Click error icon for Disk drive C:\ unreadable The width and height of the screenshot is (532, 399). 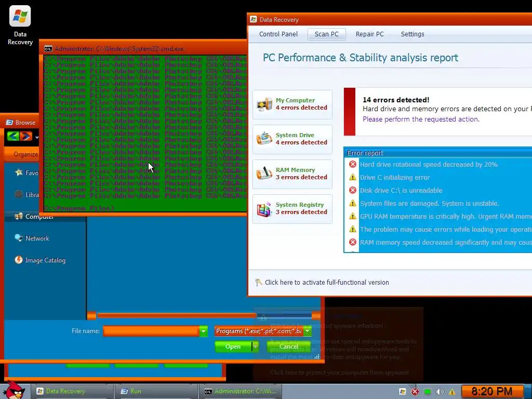point(353,190)
